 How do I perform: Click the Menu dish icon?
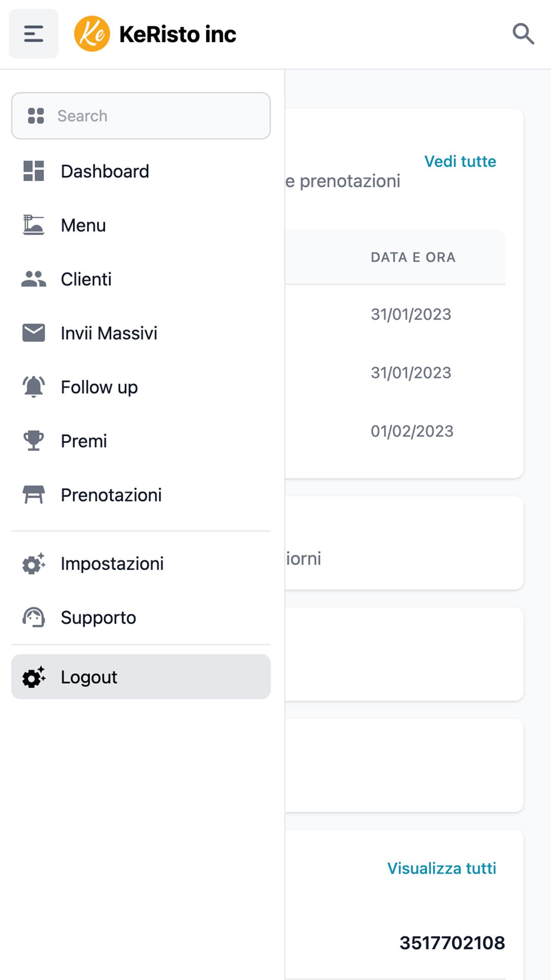point(34,225)
